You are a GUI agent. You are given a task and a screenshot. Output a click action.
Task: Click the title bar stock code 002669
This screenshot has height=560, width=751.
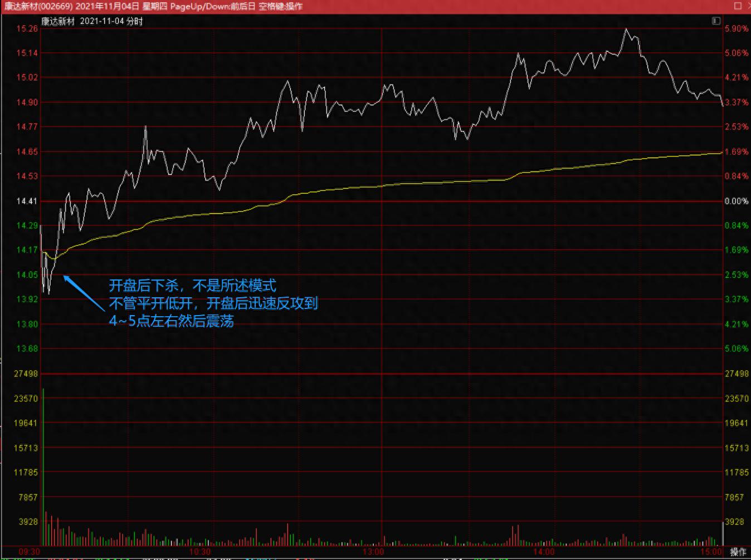coord(56,6)
